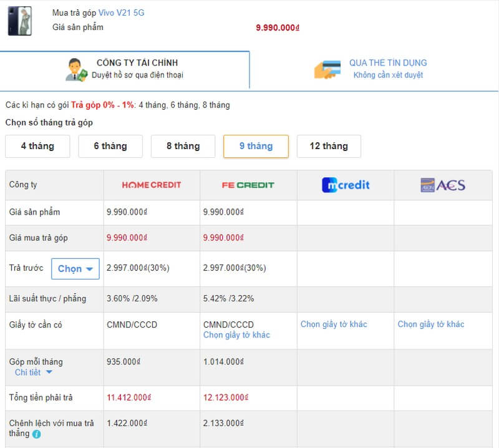Click CMND/CCCD in Home Credit column

(132, 324)
